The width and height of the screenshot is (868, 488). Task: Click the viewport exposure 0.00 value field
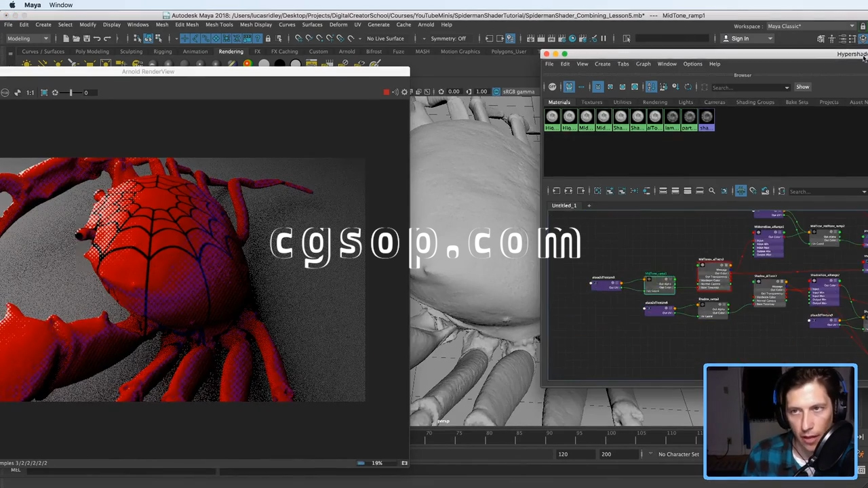[453, 91]
